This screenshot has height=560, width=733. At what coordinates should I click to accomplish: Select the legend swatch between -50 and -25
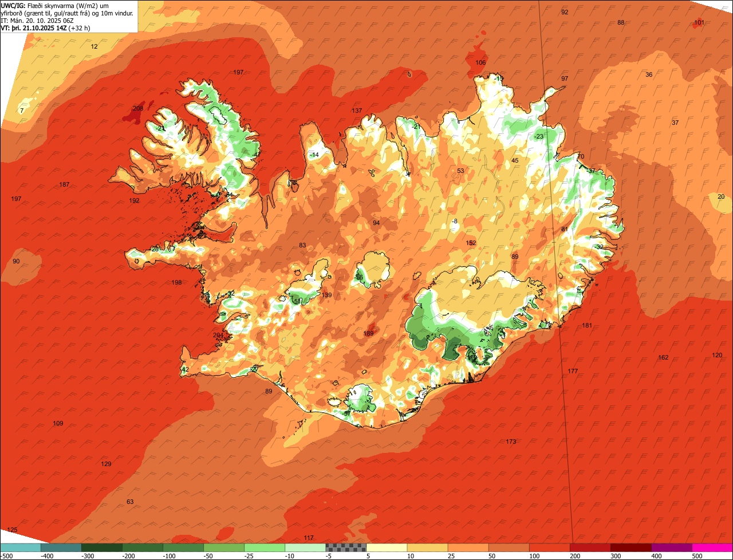pyautogui.click(x=224, y=547)
